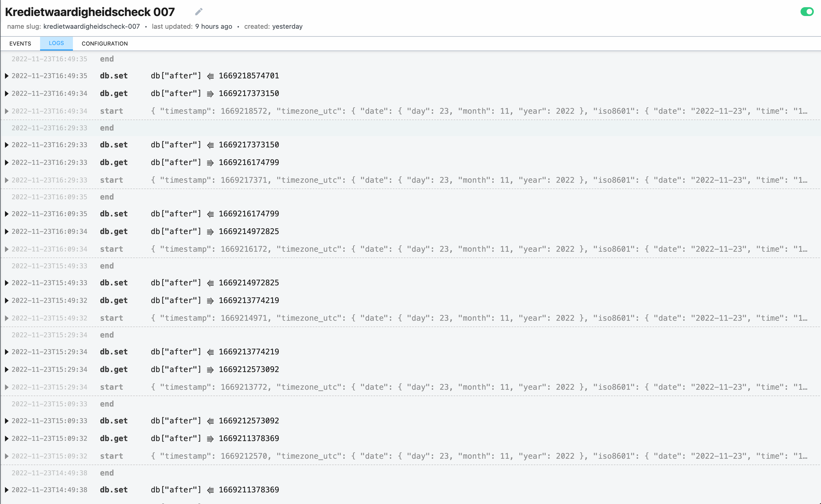The height and width of the screenshot is (504, 821).
Task: Disable the Kredietwaardigheidscheck 007 toggle
Action: pyautogui.click(x=807, y=12)
